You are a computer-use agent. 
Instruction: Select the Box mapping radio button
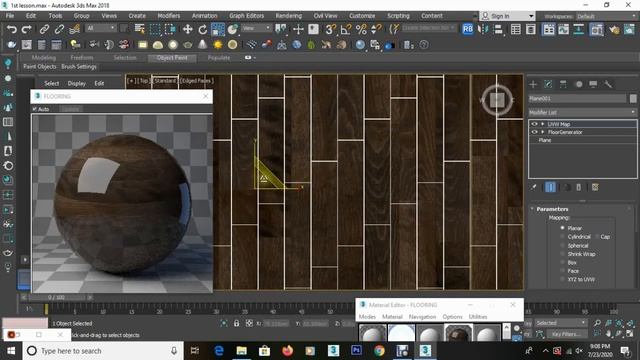tap(562, 262)
